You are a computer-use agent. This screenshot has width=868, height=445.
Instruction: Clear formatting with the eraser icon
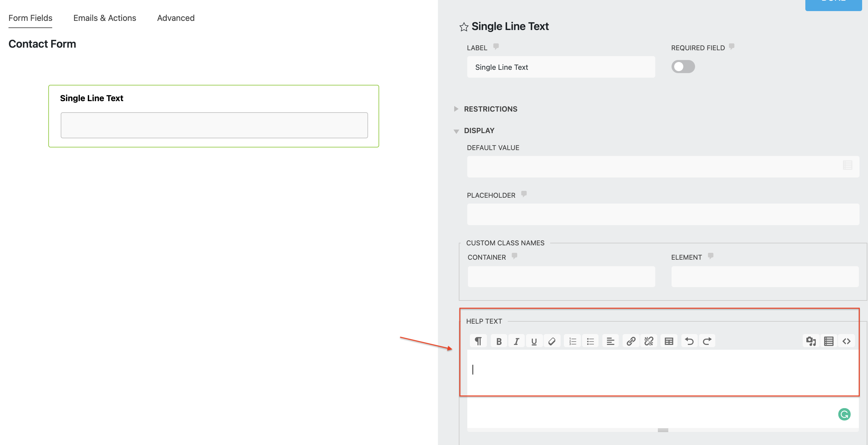[552, 341]
